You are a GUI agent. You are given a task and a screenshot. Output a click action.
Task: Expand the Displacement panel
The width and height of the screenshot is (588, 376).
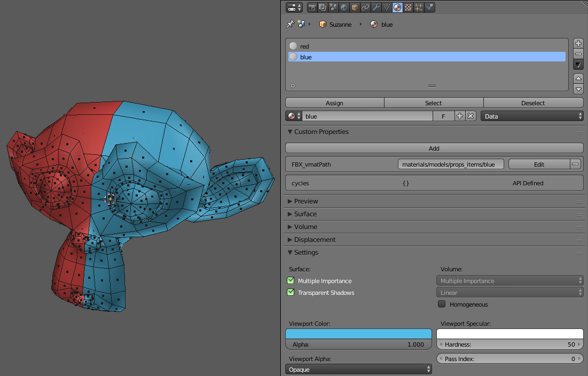pyautogui.click(x=290, y=240)
